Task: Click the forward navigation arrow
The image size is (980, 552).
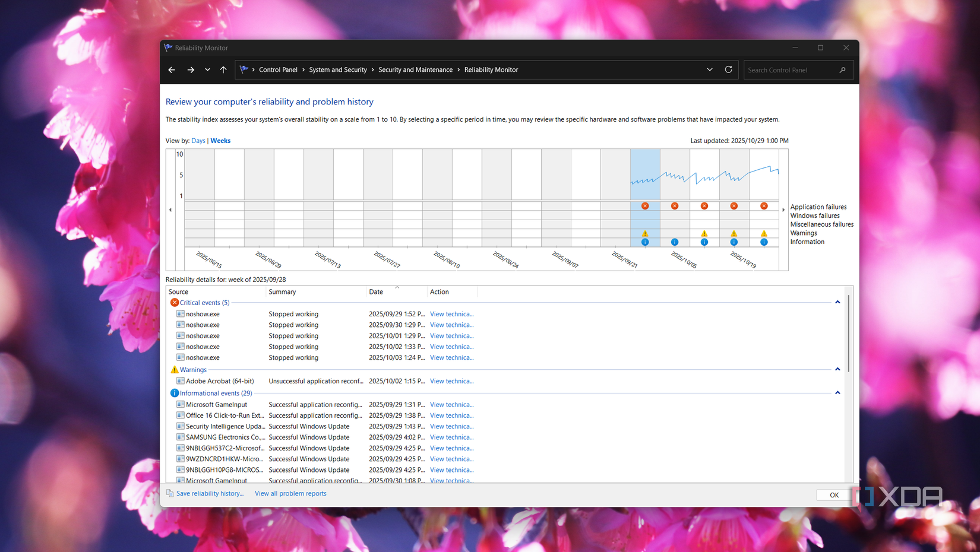Action: click(x=191, y=69)
